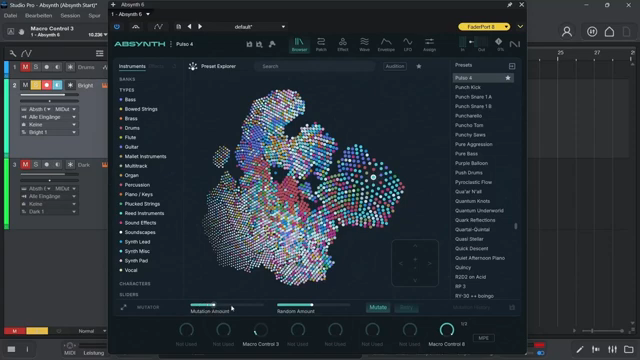640x360 pixels.
Task: Click the star next to Pulso 4 preset
Action: pos(508,78)
